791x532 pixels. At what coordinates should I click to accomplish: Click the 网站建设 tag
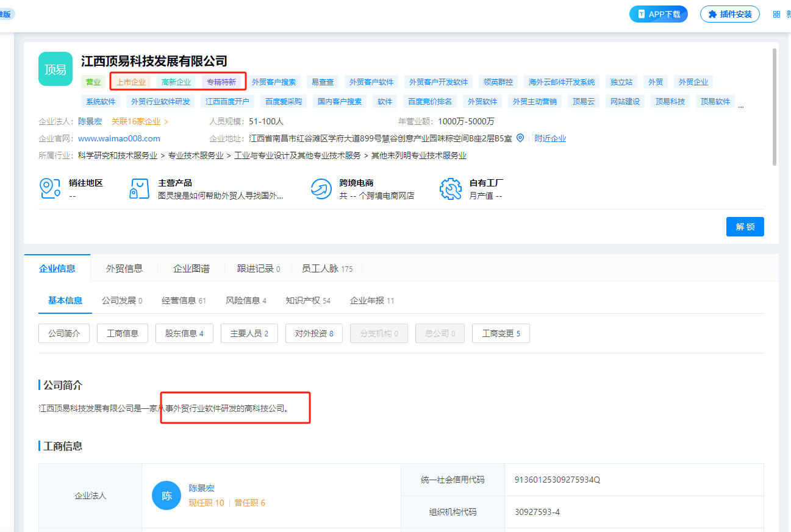(x=625, y=102)
